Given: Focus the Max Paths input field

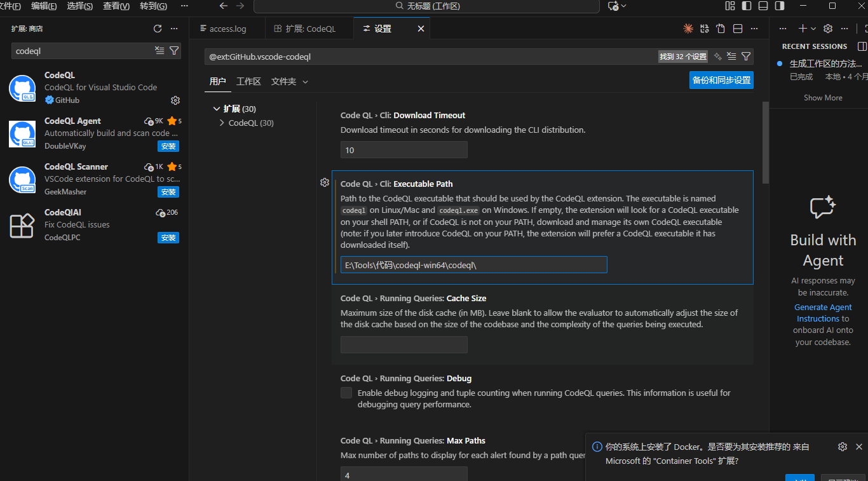Looking at the screenshot, I should [404, 474].
